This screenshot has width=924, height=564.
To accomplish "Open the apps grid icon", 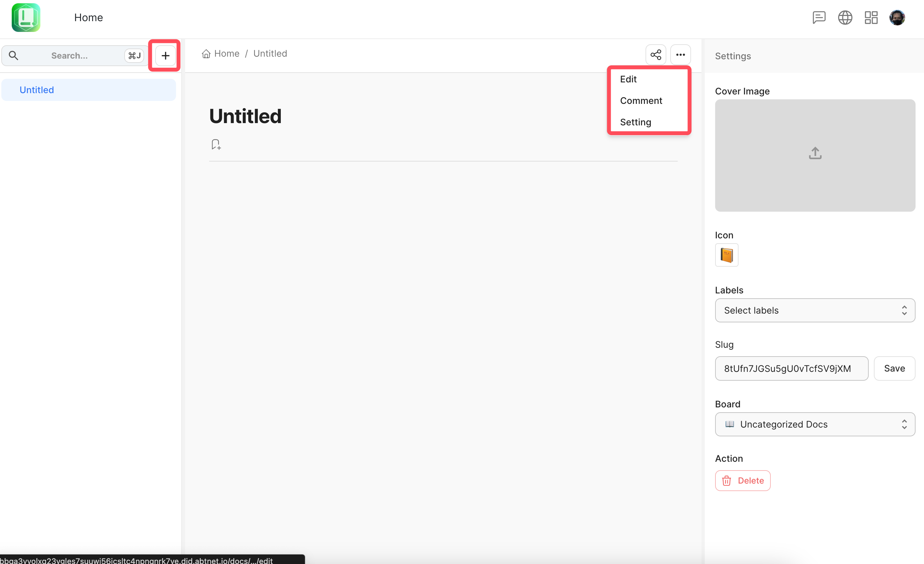I will pyautogui.click(x=871, y=18).
